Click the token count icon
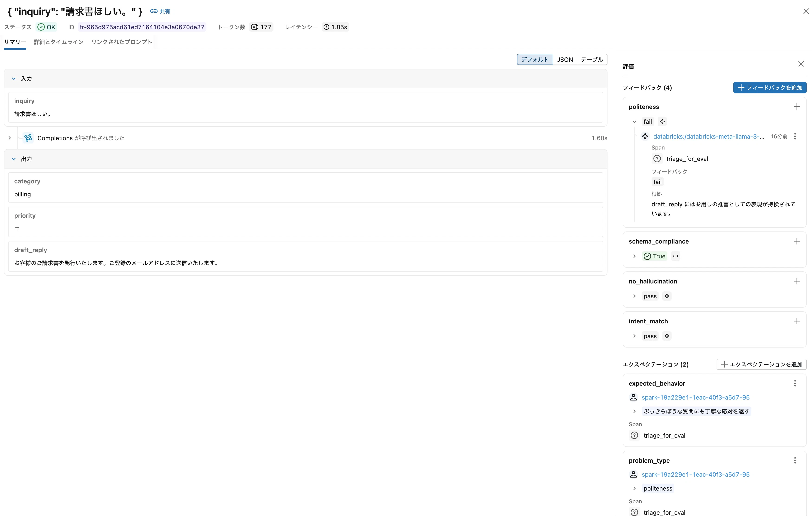Viewport: 812px width, 527px height. coord(254,27)
